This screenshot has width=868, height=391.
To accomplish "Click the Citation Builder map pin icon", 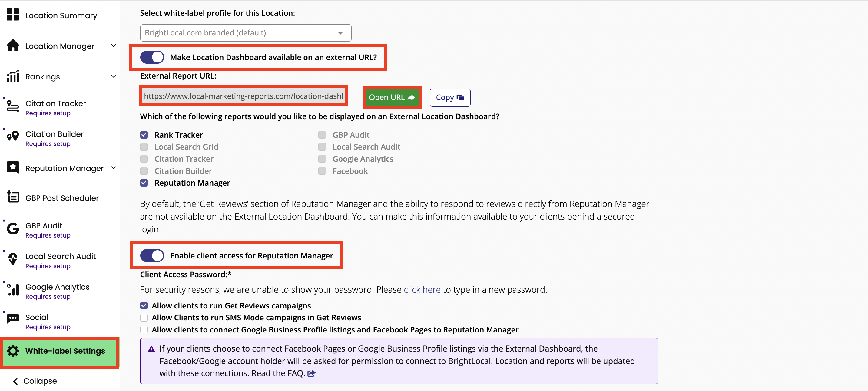I will pyautogui.click(x=13, y=136).
